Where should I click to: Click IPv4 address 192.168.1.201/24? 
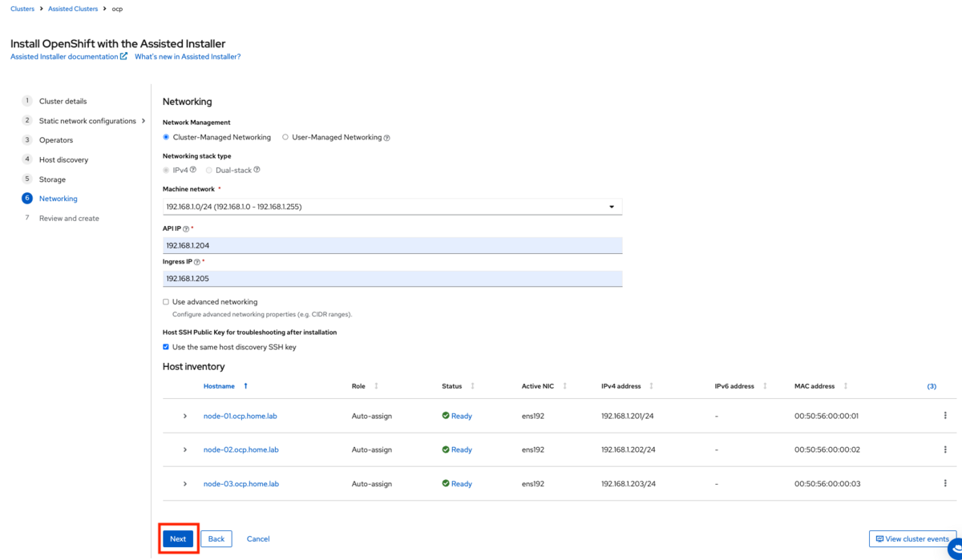pos(629,417)
